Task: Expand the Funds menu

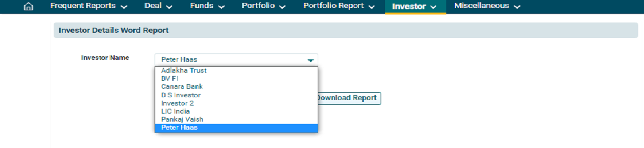Action: 207,6
